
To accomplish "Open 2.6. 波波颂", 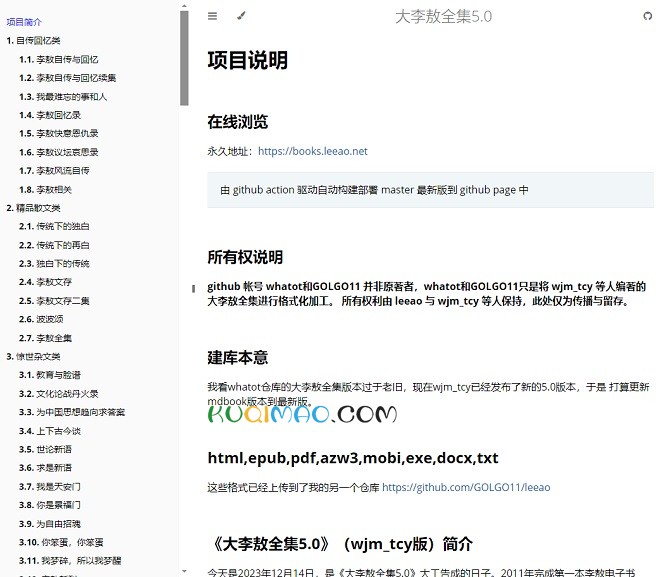I will pyautogui.click(x=41, y=319).
